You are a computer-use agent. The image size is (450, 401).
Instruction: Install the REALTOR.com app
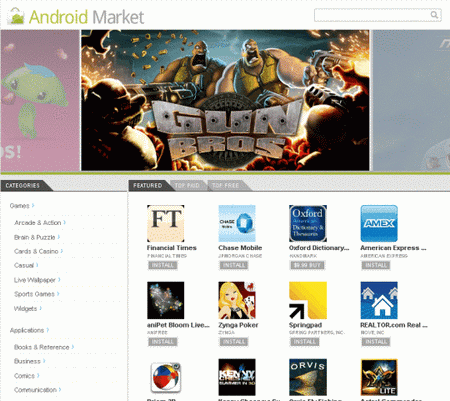click(376, 342)
